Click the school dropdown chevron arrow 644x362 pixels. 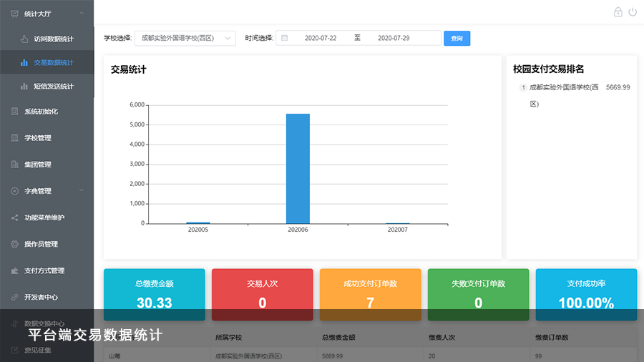pos(228,38)
